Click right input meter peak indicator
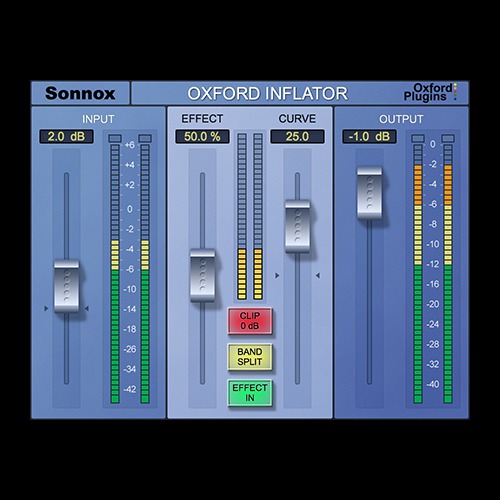The height and width of the screenshot is (500, 500). tap(145, 138)
